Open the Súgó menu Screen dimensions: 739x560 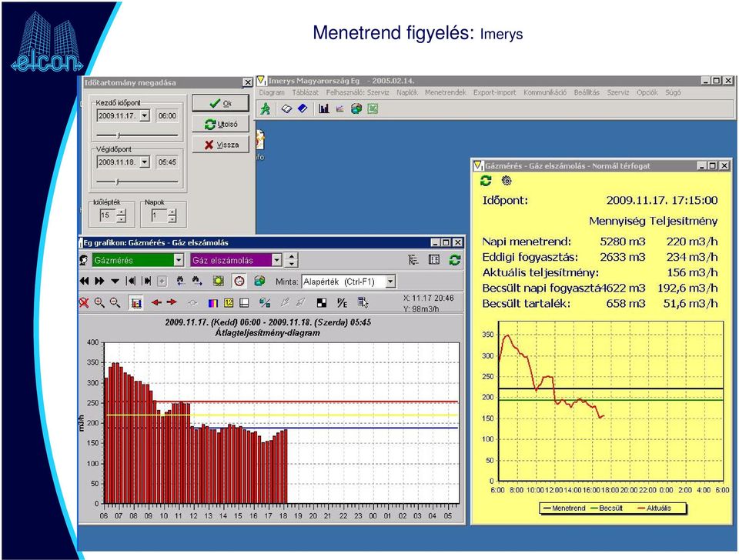point(673,92)
